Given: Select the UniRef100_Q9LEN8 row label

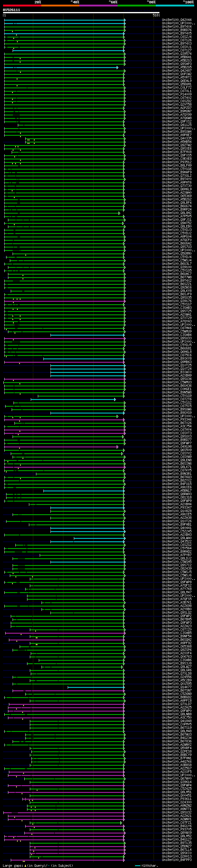Looking at the screenshot, I should [177, 460].
